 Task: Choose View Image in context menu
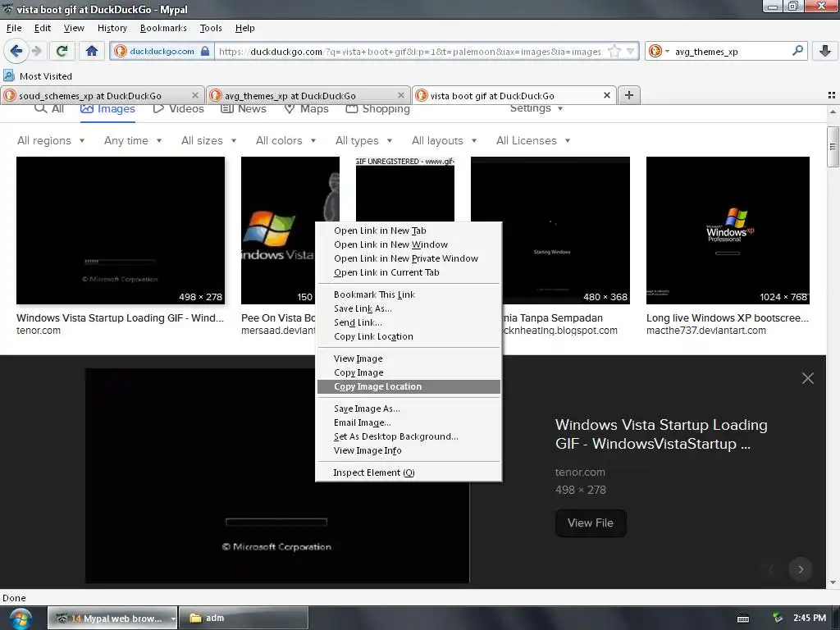(x=409, y=358)
